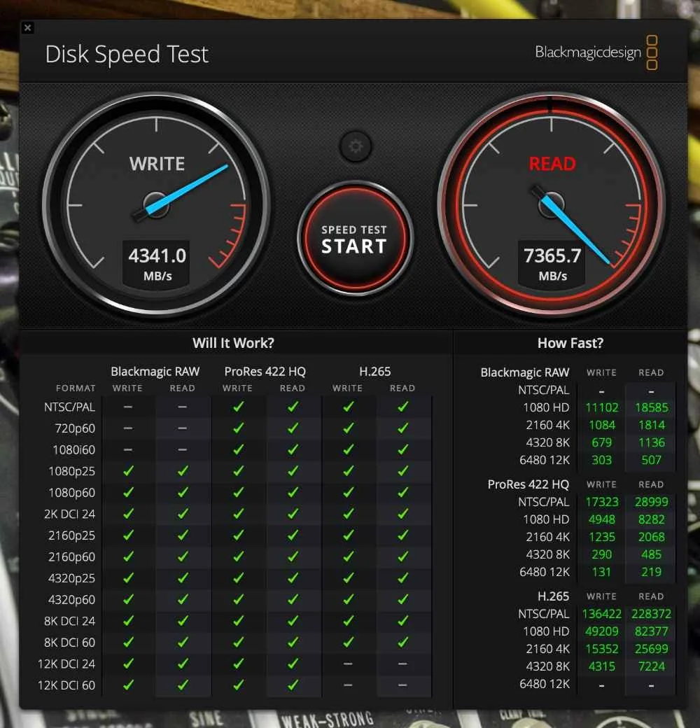Click the 8K DCI 24 format row label
The height and width of the screenshot is (728, 700).
click(x=69, y=621)
